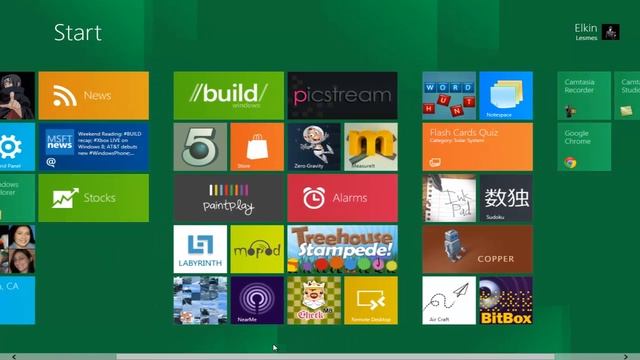Open the people photos tile

[17, 249]
